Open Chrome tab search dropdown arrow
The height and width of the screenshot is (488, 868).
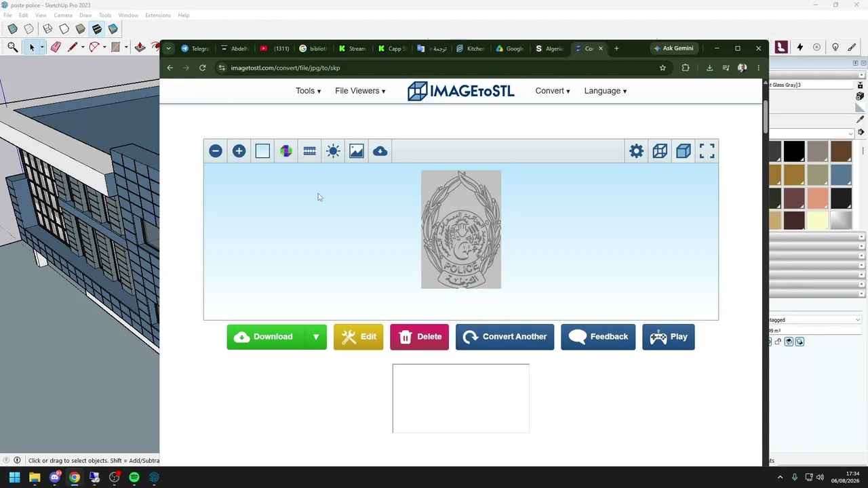coord(168,49)
